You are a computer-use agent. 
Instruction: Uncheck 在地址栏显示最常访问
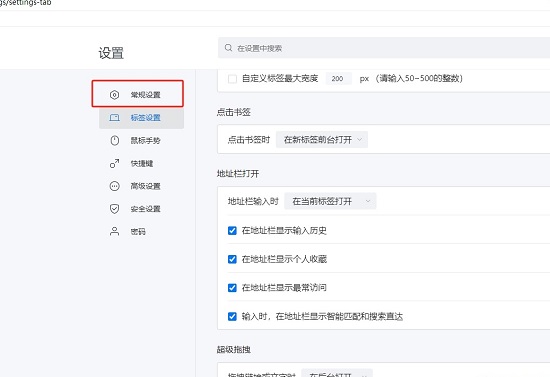click(x=232, y=288)
